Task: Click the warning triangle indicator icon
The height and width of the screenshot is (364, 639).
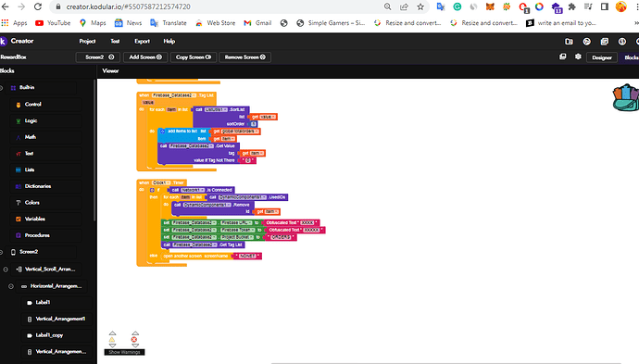Action: pyautogui.click(x=112, y=340)
